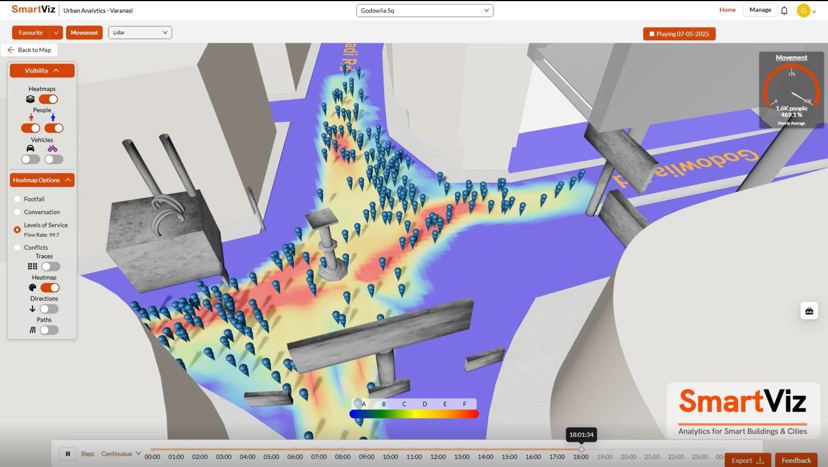The image size is (828, 467).
Task: Turn on the Traces toggle
Action: (x=49, y=267)
